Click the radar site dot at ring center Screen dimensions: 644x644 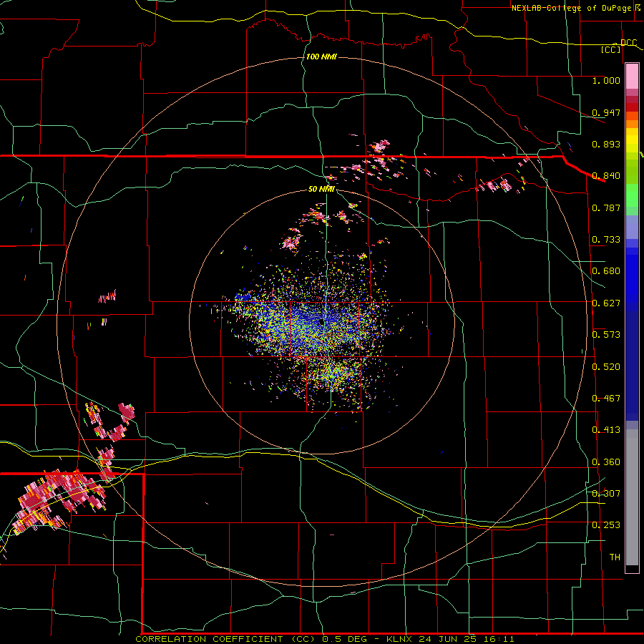321,323
